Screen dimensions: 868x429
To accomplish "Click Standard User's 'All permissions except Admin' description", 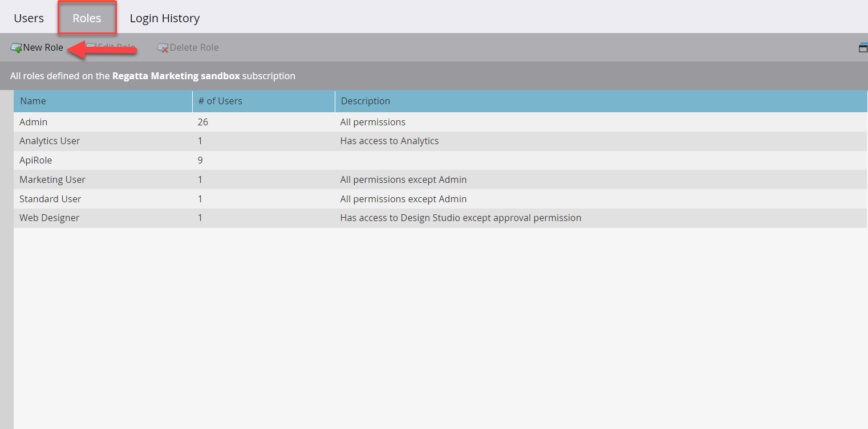I will click(x=403, y=199).
